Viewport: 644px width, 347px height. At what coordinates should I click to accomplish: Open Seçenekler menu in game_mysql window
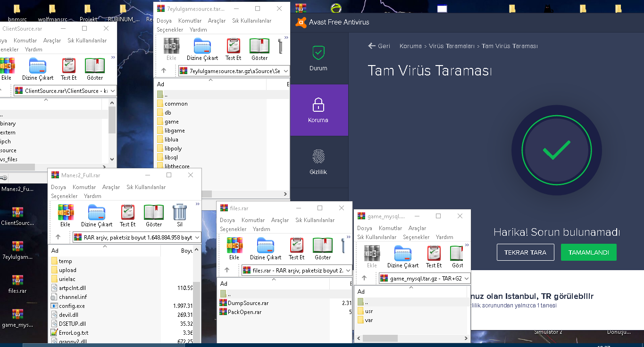(416, 237)
